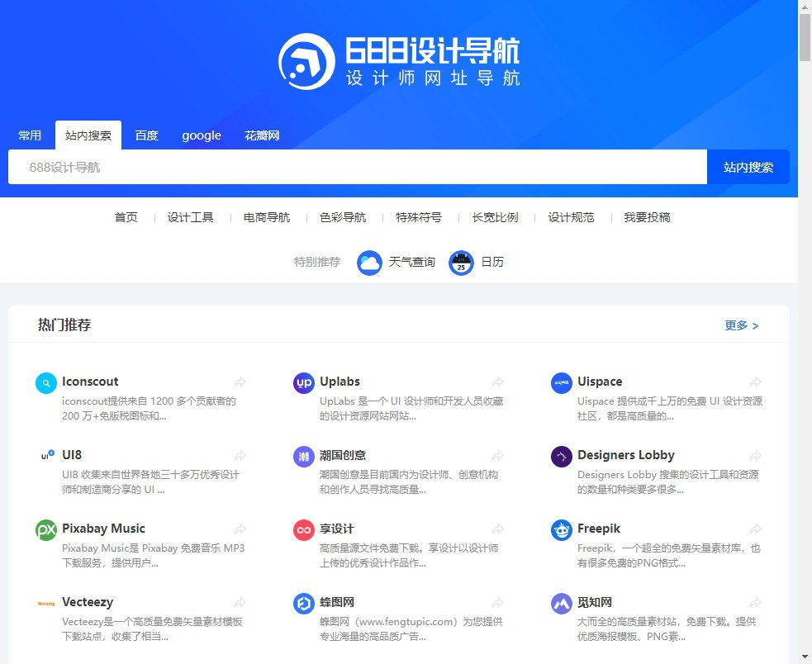812x664 pixels.
Task: Open 设计规范 in the navigation menu
Action: point(571,217)
